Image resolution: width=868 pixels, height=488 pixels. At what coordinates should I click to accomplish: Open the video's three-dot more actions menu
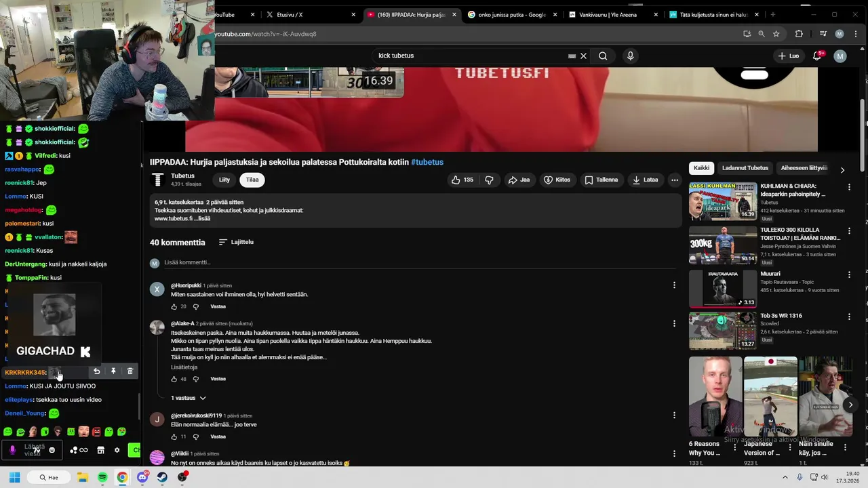[675, 180]
